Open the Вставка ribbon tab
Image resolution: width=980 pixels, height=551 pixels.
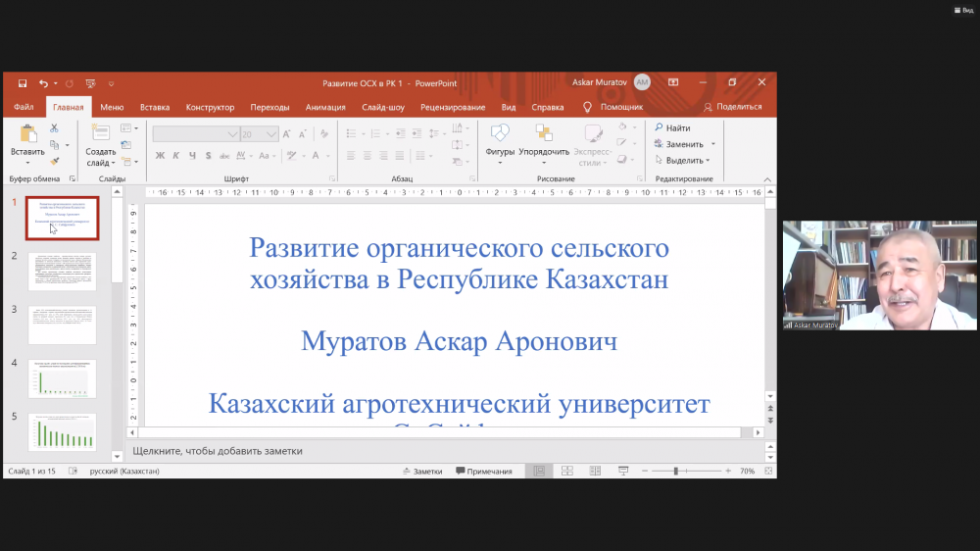coord(155,107)
